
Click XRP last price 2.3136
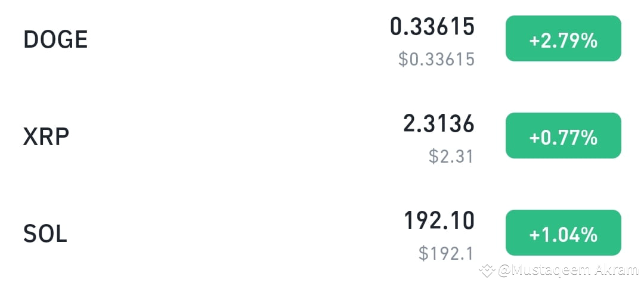[438, 124]
